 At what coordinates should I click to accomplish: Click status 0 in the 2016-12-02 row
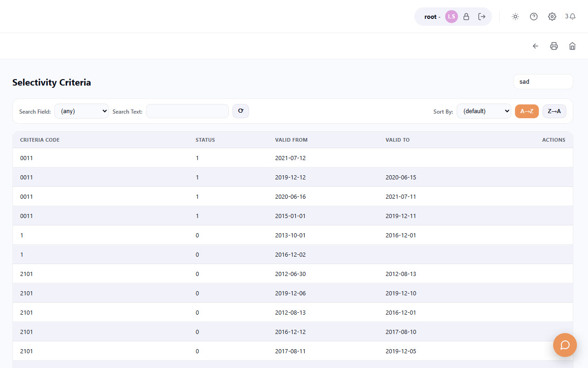pyautogui.click(x=198, y=254)
